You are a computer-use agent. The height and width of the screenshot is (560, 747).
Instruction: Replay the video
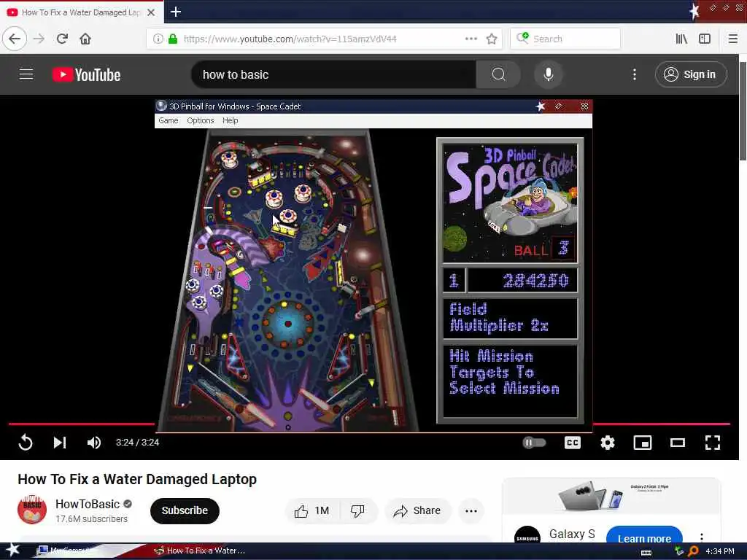coord(26,443)
